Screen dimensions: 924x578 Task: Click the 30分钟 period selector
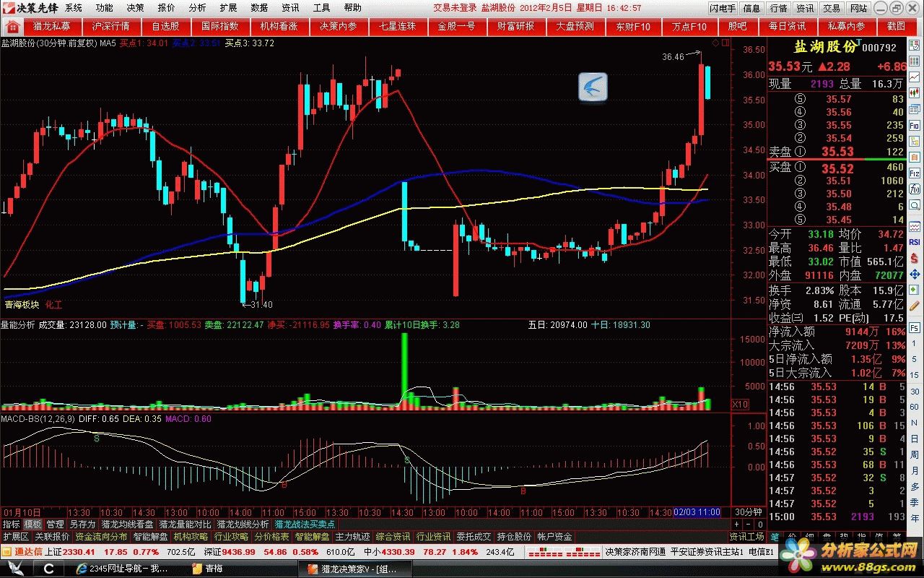tap(749, 512)
